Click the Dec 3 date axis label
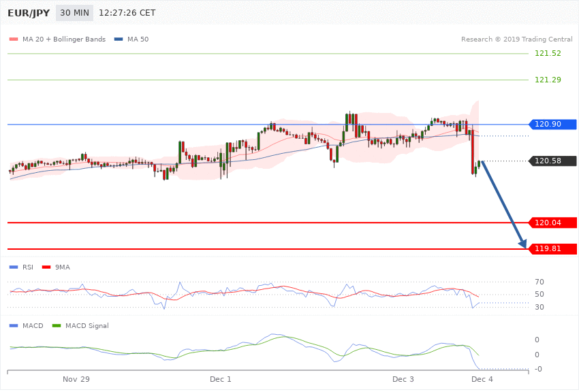This screenshot has width=579, height=392. coord(403,379)
